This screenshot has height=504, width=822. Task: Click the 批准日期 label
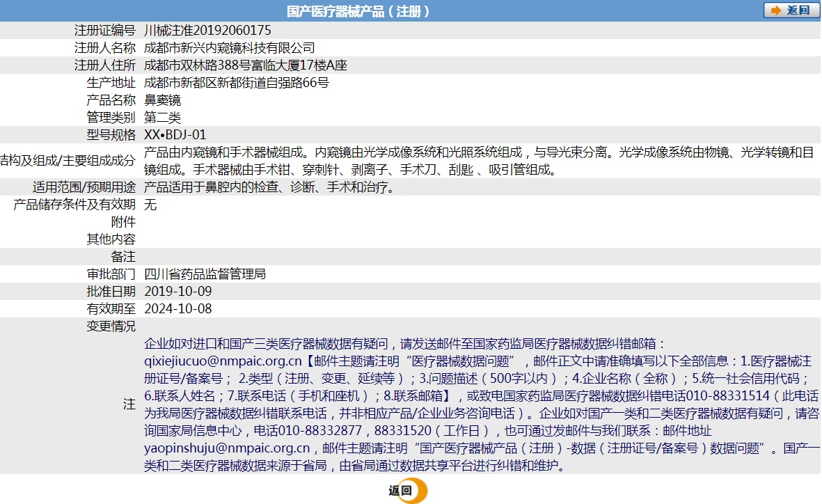111,291
